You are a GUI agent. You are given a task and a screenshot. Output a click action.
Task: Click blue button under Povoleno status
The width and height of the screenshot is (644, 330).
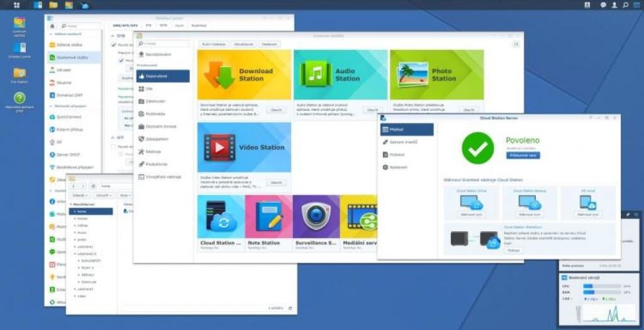click(523, 156)
